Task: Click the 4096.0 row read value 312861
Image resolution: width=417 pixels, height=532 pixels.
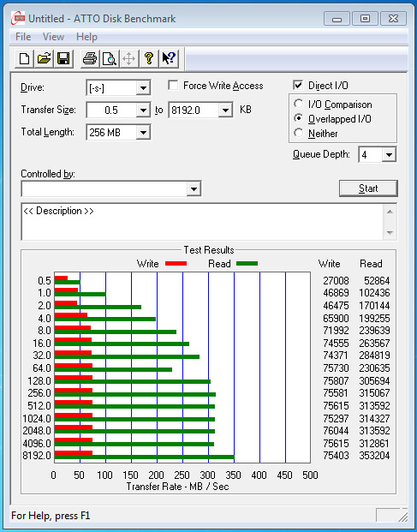Action: 374,443
